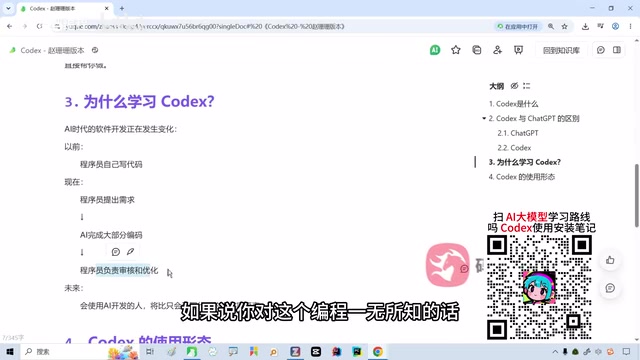The height and width of the screenshot is (360, 640).
Task: Click the text 程序员提出需求
Action: (x=107, y=200)
